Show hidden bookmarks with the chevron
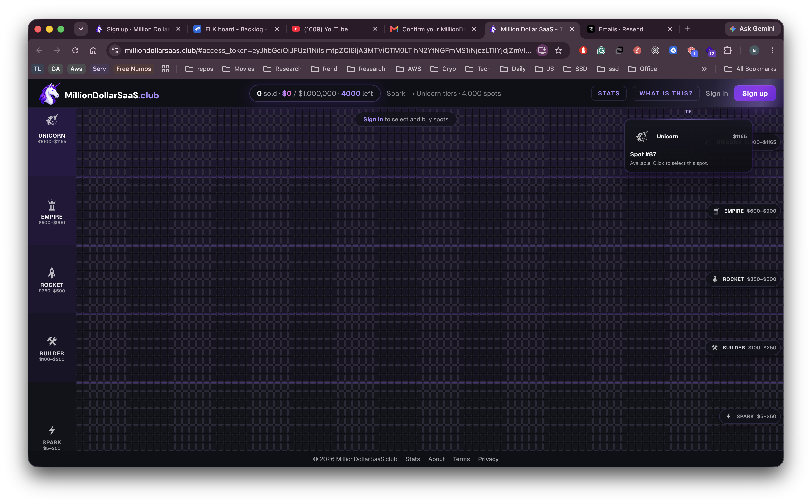The width and height of the screenshot is (812, 504). click(704, 69)
